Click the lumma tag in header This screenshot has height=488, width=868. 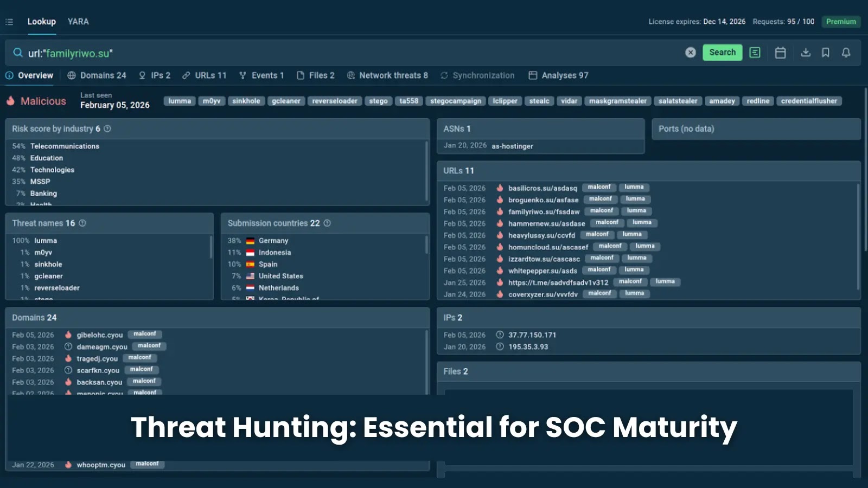pos(180,101)
